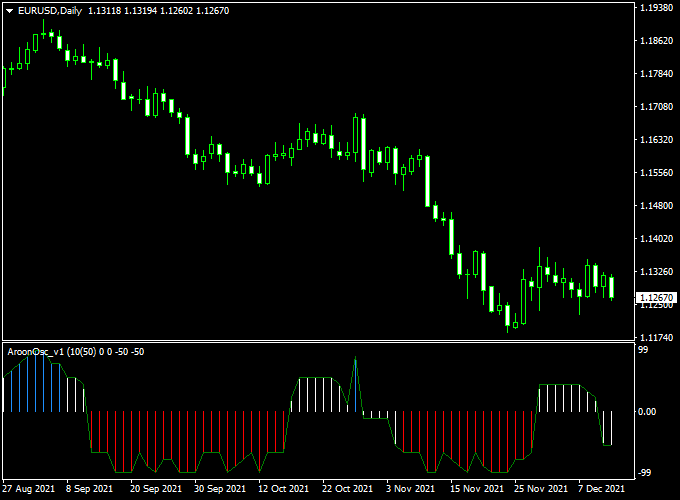Select the 15 Nov 2021 date label
Image resolution: width=680 pixels, height=500 pixels.
coord(477,490)
